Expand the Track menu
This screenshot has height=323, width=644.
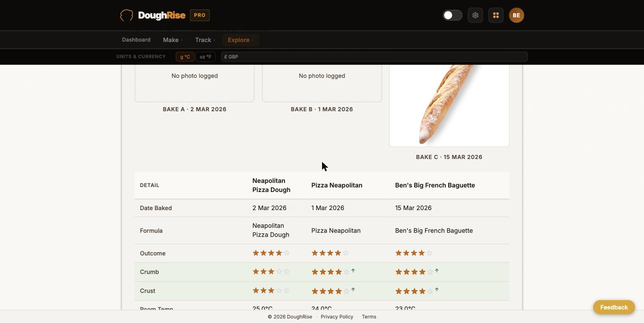[205, 40]
